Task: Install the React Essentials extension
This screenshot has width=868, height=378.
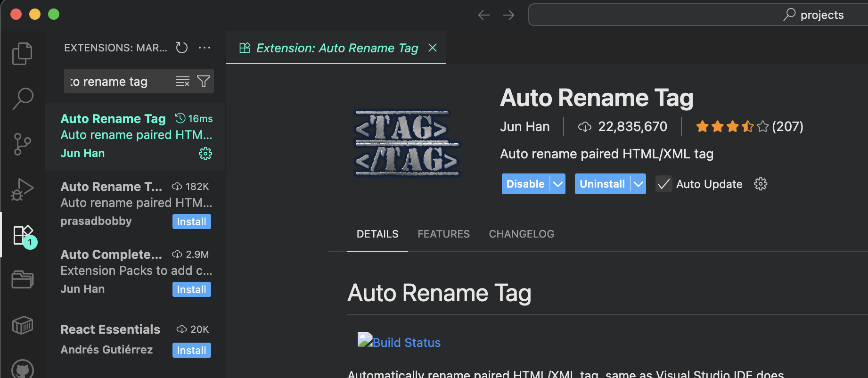Action: 191,350
